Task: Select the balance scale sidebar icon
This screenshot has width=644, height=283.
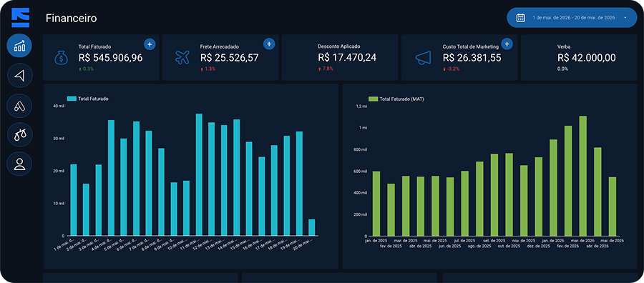Action: (x=19, y=134)
